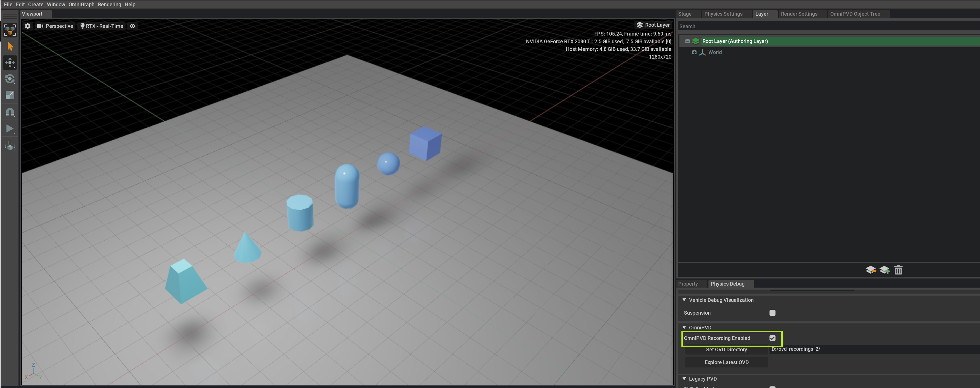Click the NVIDIA GeForce RTX 2080 Ti memory text
This screenshot has width=980, height=388.
pos(598,42)
